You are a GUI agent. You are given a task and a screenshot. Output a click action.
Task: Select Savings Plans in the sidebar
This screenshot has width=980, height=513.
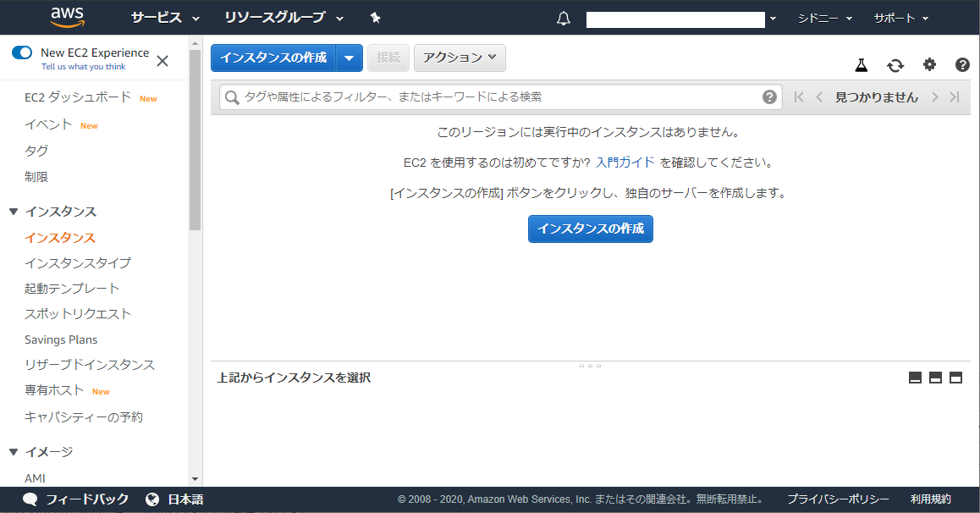pos(61,340)
